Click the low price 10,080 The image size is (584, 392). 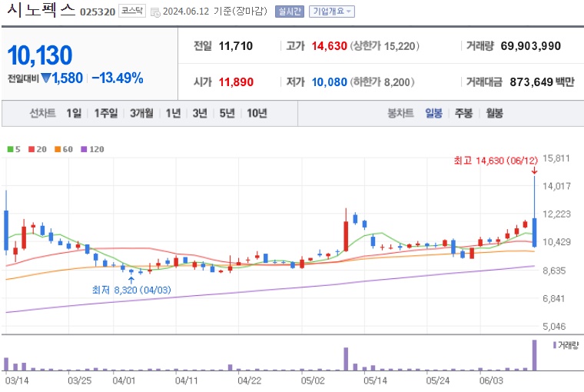tap(329, 81)
